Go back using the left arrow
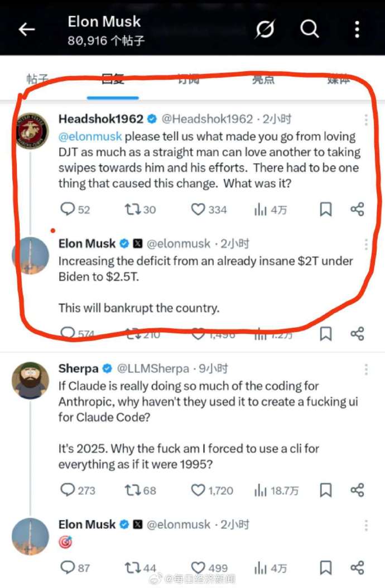Screen dimensions: 385x588 click(27, 29)
